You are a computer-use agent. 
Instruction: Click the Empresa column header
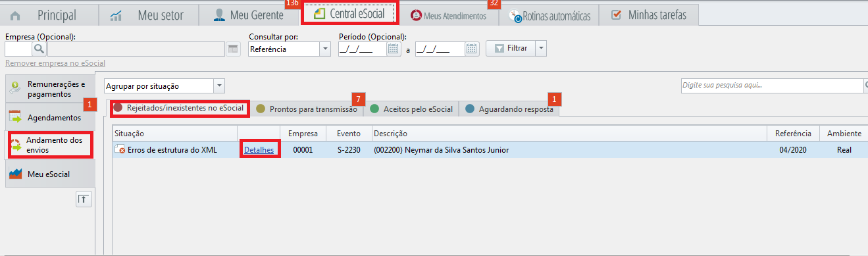click(x=303, y=134)
